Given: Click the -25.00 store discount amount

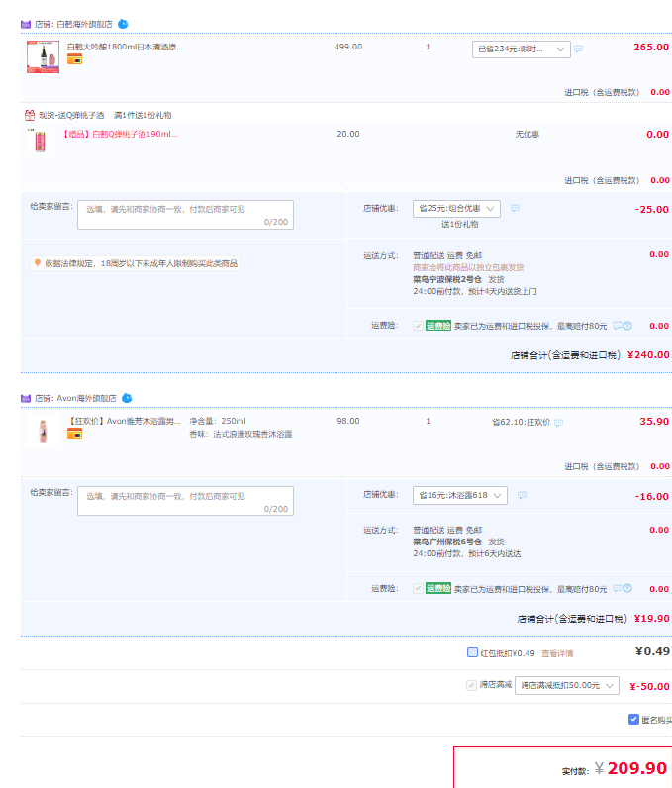Looking at the screenshot, I should 652,210.
